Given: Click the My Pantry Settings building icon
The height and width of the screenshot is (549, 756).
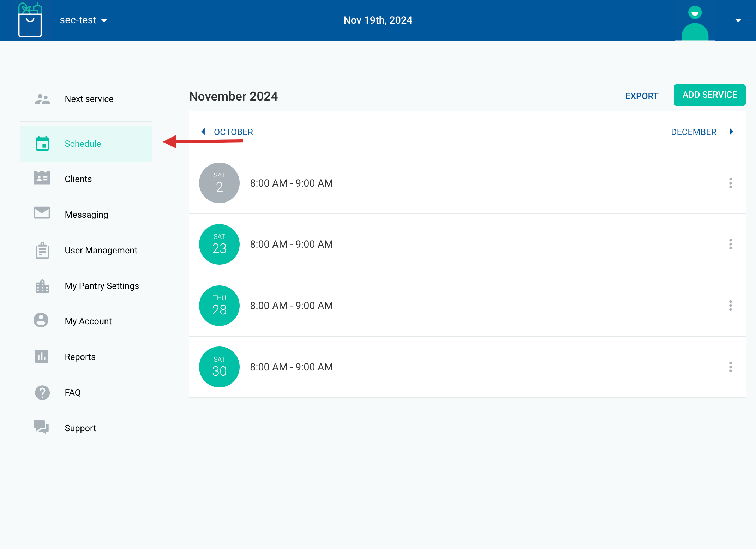Looking at the screenshot, I should tap(42, 286).
